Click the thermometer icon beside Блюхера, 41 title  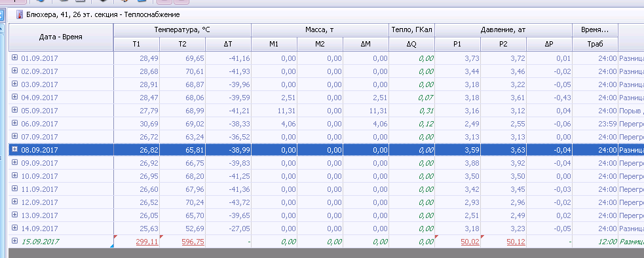tap(19, 15)
